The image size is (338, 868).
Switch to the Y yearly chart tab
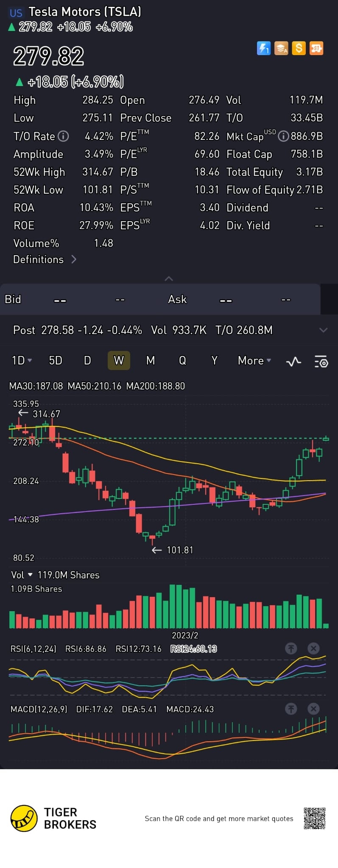214,360
